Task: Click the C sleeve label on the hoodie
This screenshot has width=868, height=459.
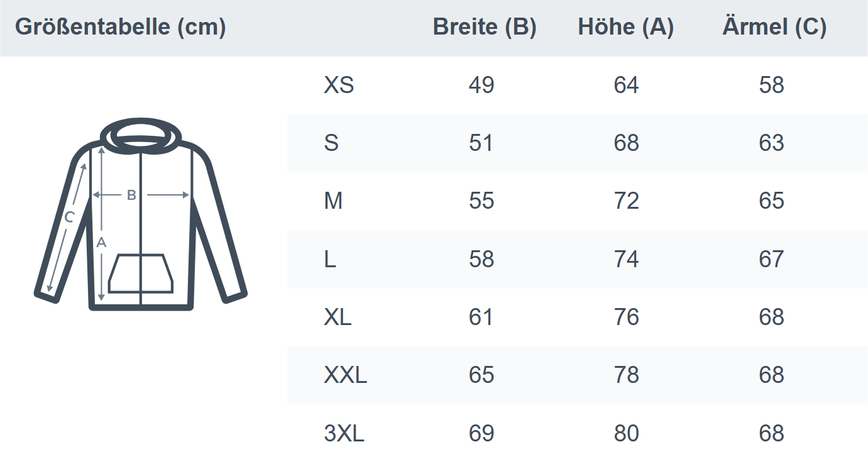Action: point(69,218)
